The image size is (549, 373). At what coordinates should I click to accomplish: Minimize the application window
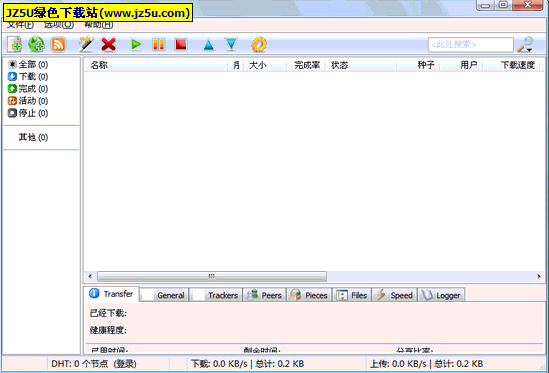(485, 5)
